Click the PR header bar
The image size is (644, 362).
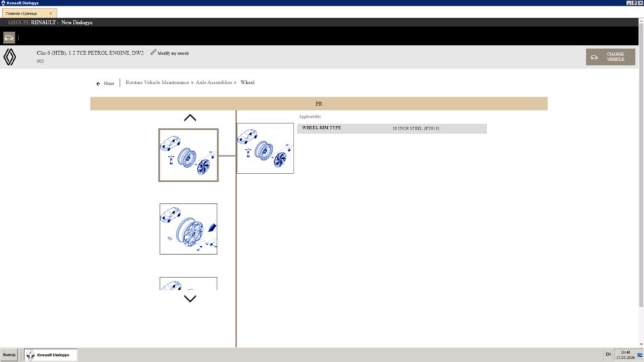(x=319, y=104)
